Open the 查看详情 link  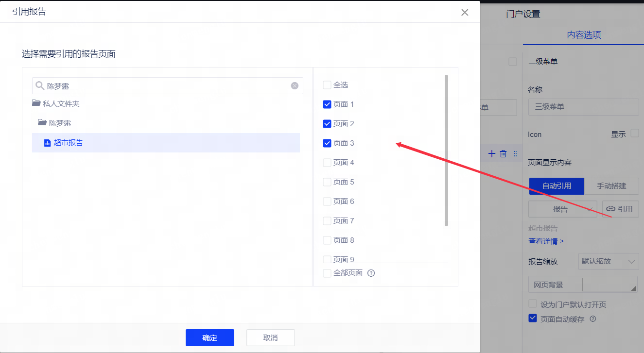point(546,241)
